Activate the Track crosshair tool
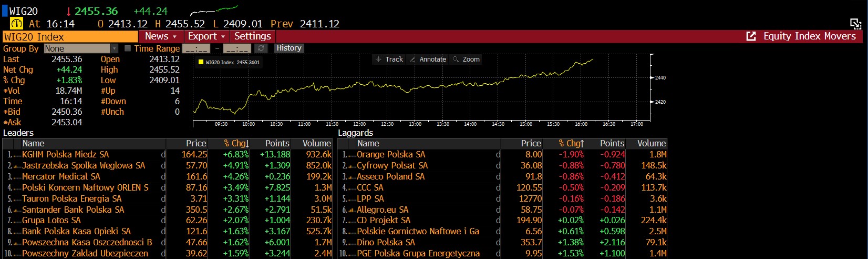Image resolution: width=868 pixels, height=259 pixels. (x=389, y=59)
